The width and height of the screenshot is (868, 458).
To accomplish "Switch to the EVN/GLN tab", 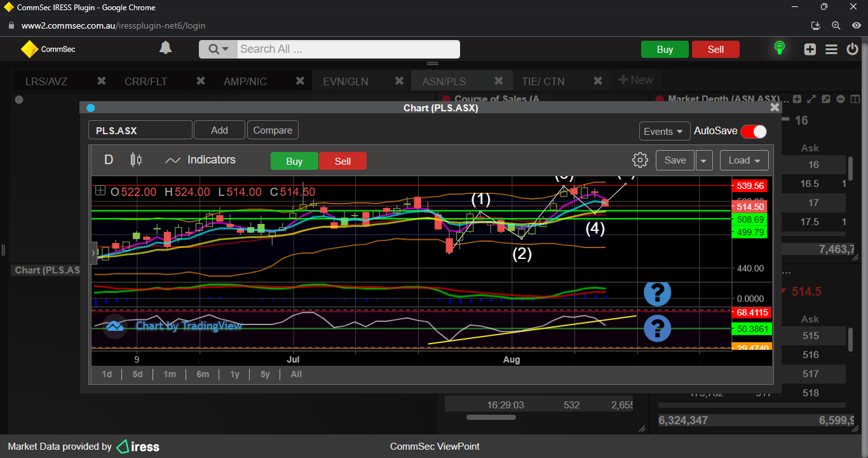I will [346, 81].
